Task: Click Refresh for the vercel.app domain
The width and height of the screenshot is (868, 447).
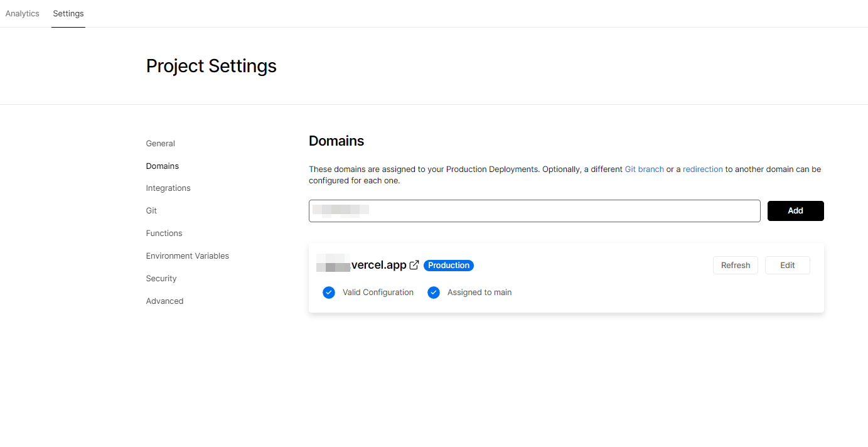Action: (x=736, y=266)
